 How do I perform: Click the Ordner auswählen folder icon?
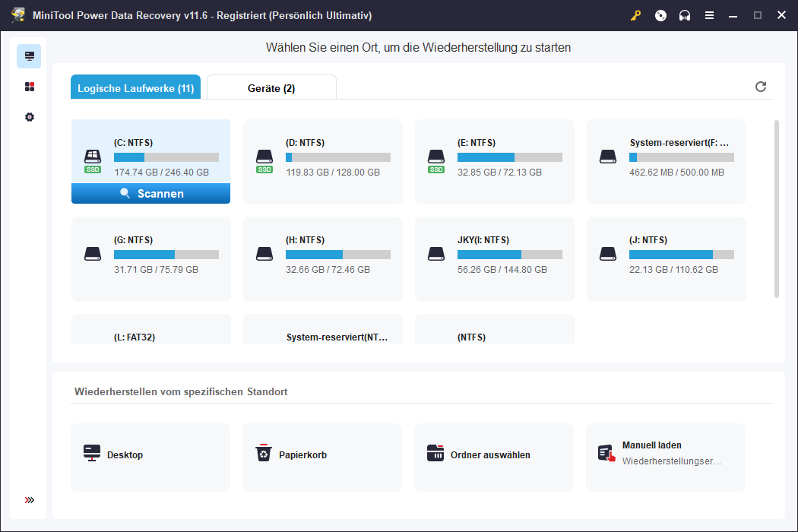tap(435, 453)
